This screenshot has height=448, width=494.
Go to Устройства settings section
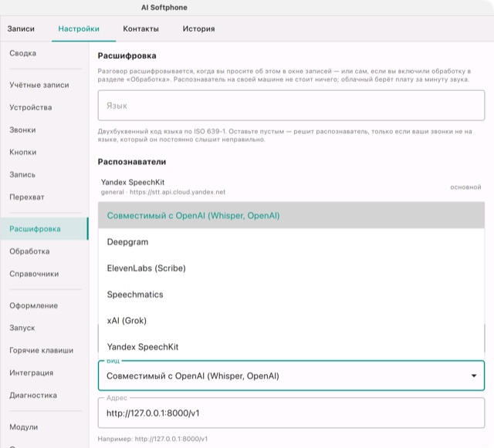click(x=45, y=107)
